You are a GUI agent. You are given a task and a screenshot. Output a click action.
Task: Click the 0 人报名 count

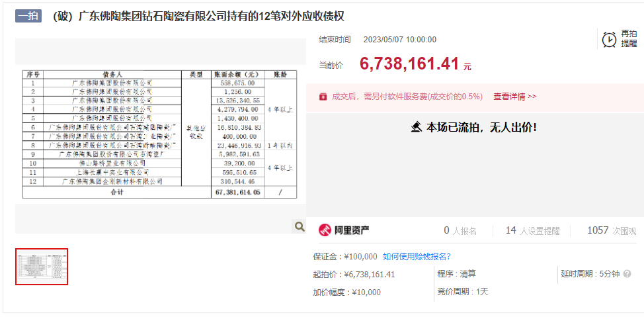point(460,231)
